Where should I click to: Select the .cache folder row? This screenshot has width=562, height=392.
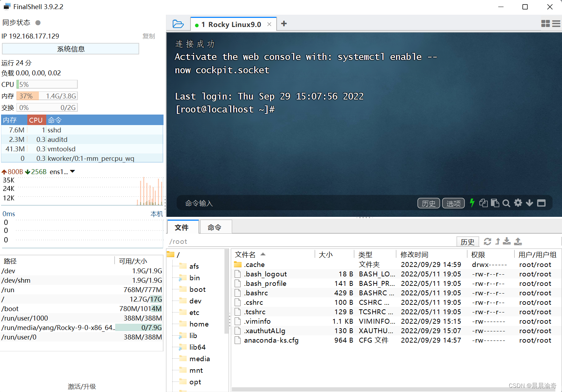[x=396, y=264]
